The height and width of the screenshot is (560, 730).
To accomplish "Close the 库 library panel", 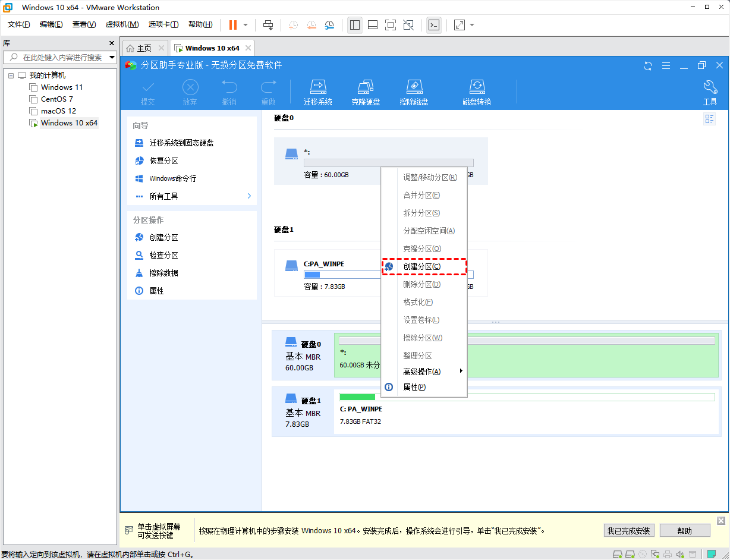I will click(112, 43).
